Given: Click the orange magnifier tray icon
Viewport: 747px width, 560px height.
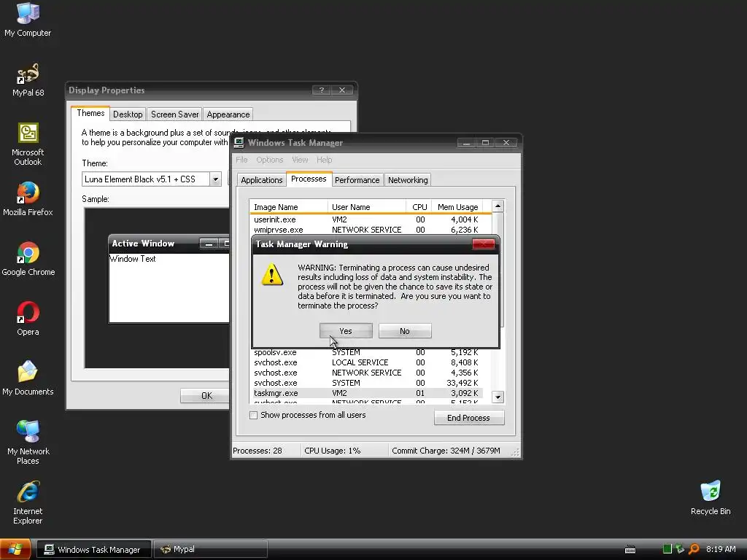Looking at the screenshot, I should click(694, 549).
